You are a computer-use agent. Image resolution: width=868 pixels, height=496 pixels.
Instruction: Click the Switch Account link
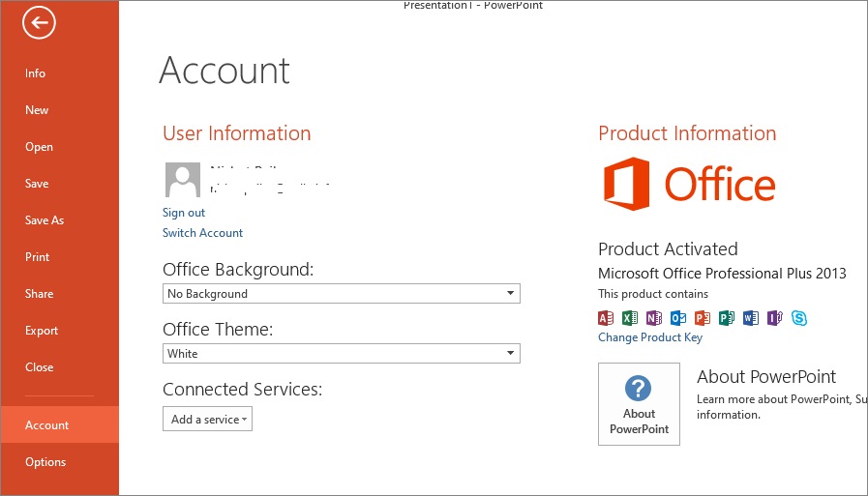(202, 233)
